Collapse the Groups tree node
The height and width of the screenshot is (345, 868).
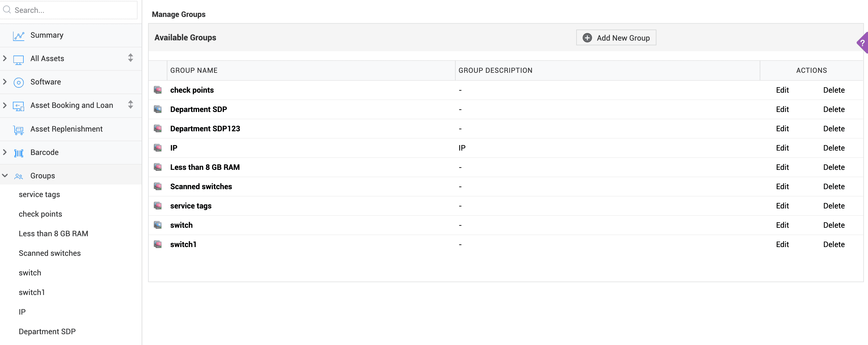pos(5,176)
